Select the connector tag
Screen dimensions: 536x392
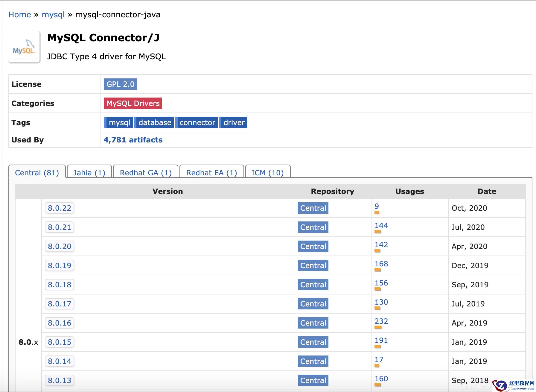click(x=197, y=122)
